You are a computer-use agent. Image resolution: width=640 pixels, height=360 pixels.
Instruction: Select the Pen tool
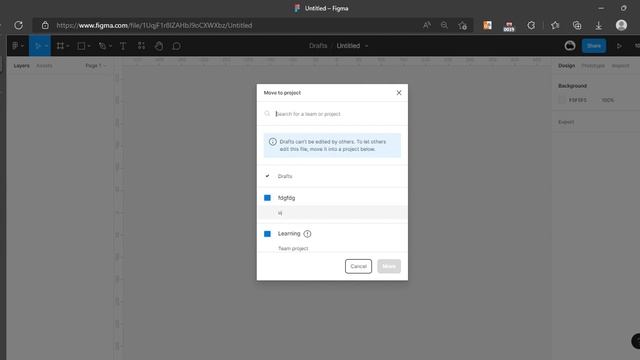[102, 46]
